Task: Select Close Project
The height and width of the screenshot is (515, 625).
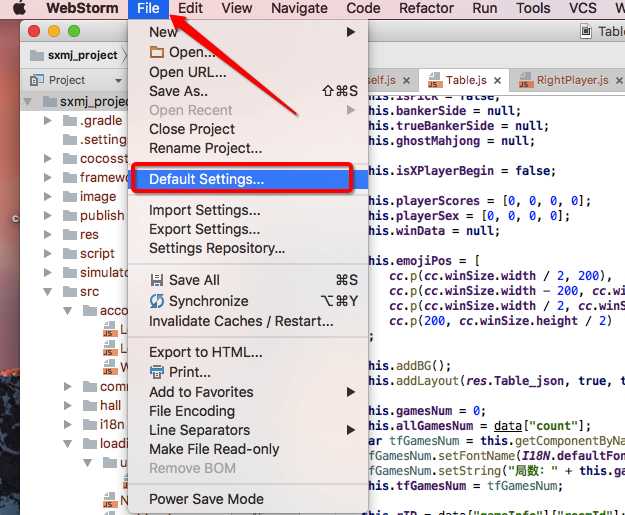Action: coord(192,129)
